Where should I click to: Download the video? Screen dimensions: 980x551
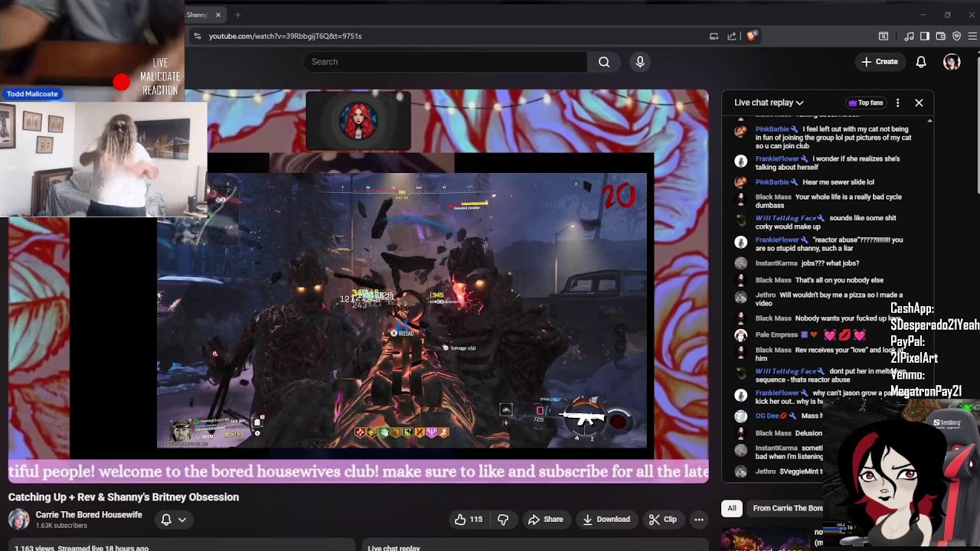[x=606, y=520]
